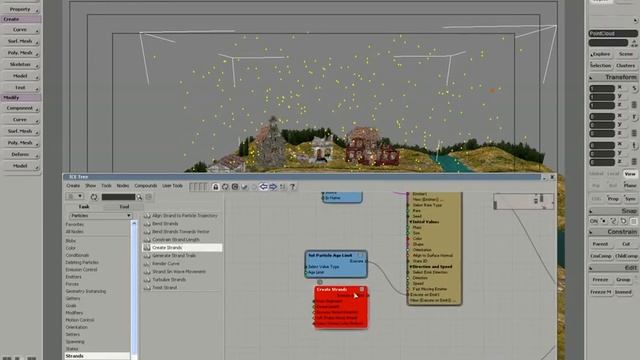
Task: Select Create Strands in compound list
Action: pyautogui.click(x=182, y=248)
